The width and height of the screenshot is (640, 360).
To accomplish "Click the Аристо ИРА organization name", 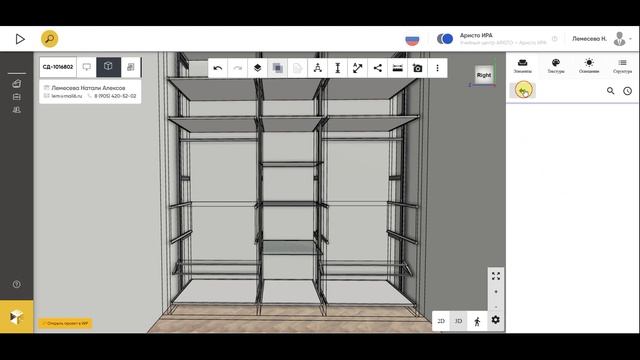I will 476,36.
